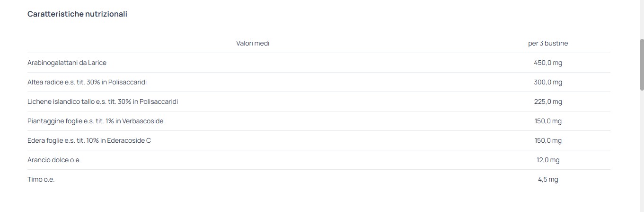Select the 300,0 mg value

[548, 82]
